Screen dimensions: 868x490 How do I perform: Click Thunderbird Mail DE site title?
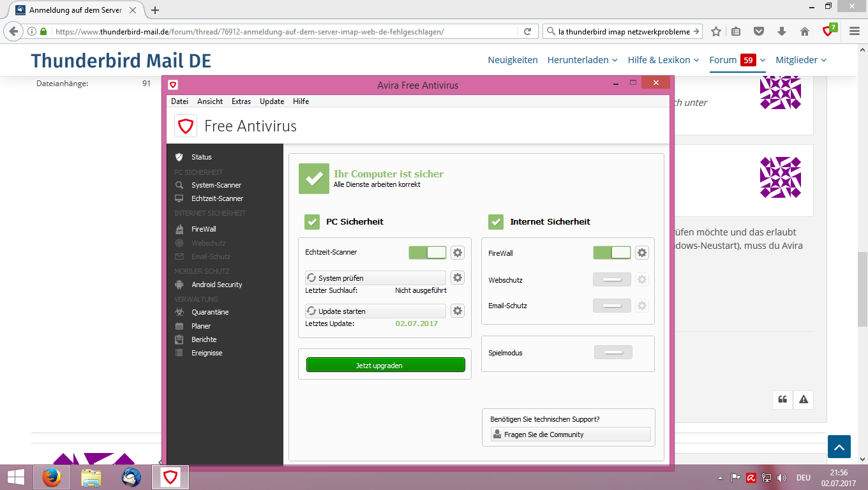[x=121, y=61]
